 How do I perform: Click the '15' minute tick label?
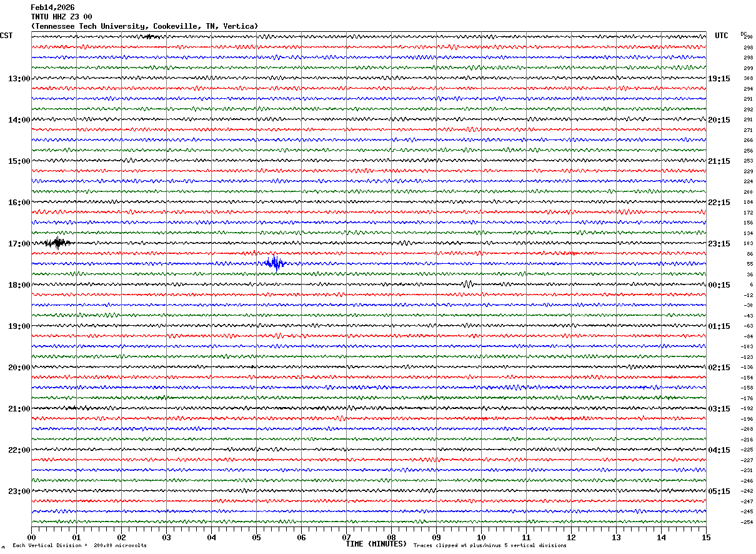[706, 537]
